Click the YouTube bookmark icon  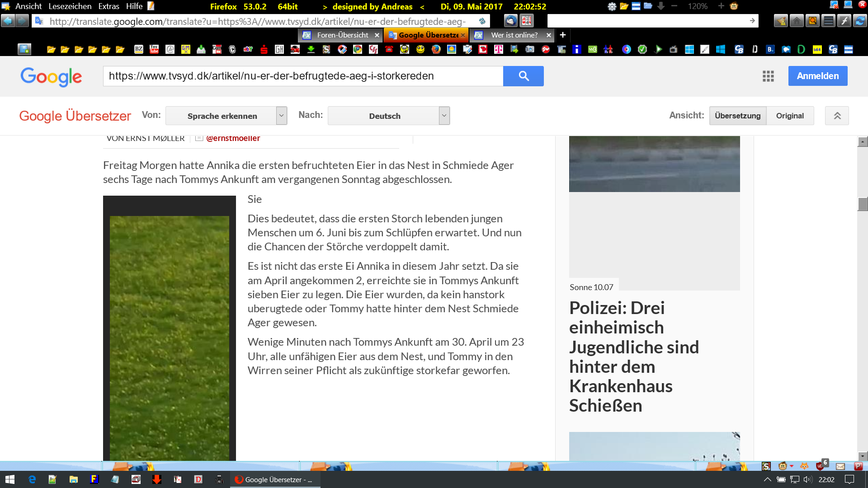[x=154, y=49]
